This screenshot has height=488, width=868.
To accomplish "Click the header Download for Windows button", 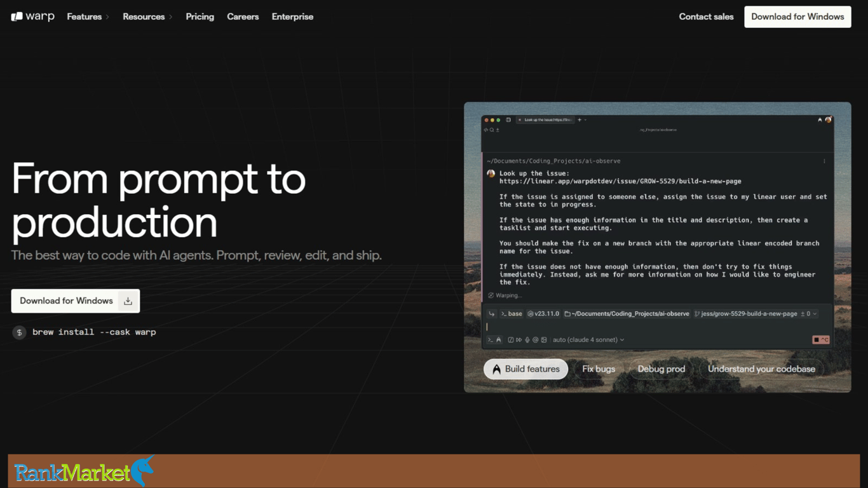I will click(797, 17).
